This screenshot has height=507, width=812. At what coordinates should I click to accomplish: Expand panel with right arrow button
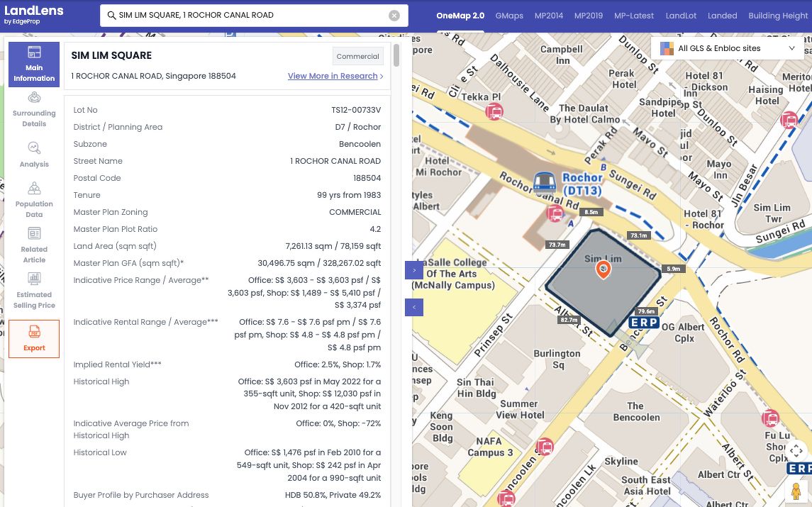pos(413,270)
